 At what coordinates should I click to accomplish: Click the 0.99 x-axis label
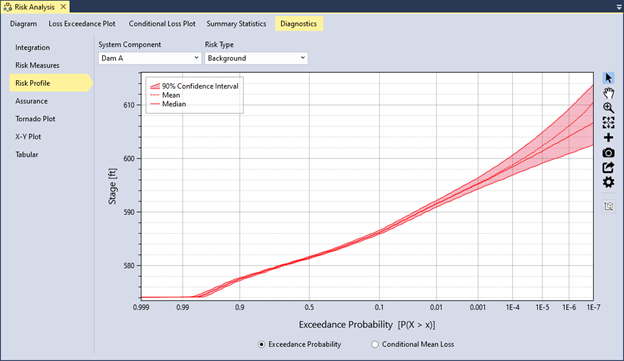tap(183, 307)
